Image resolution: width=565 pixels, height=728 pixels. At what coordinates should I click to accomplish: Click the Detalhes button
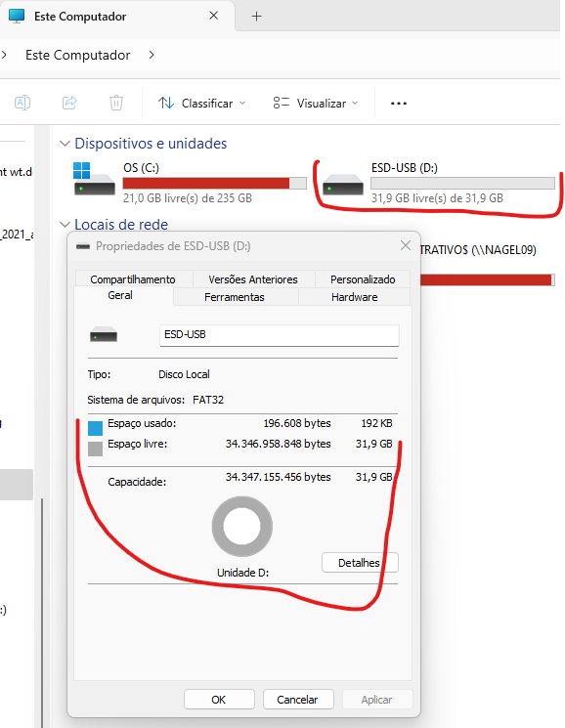tap(360, 563)
